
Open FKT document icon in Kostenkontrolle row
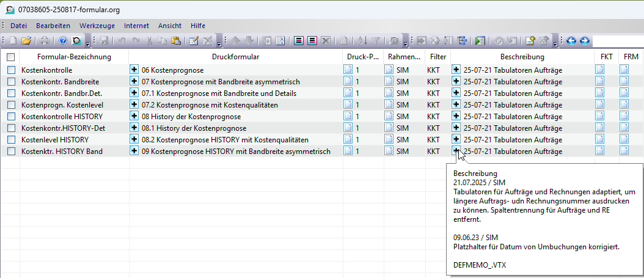[600, 70]
